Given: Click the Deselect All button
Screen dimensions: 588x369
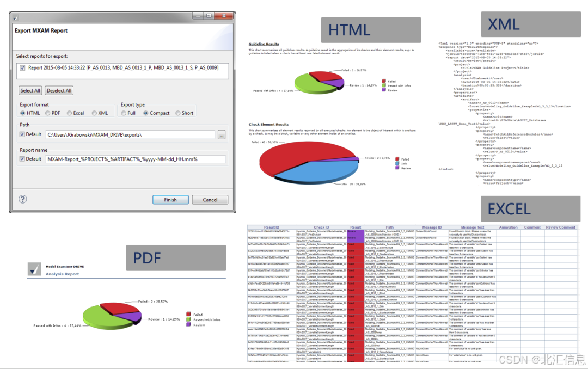Looking at the screenshot, I should click(x=59, y=90).
